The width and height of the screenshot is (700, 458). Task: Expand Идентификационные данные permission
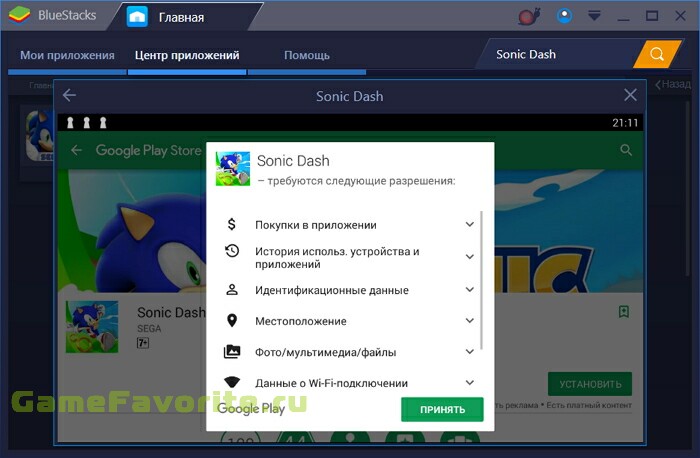pos(470,290)
